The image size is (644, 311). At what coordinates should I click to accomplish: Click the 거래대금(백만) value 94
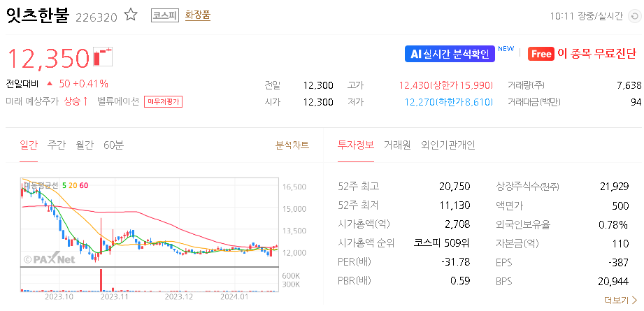click(x=636, y=102)
